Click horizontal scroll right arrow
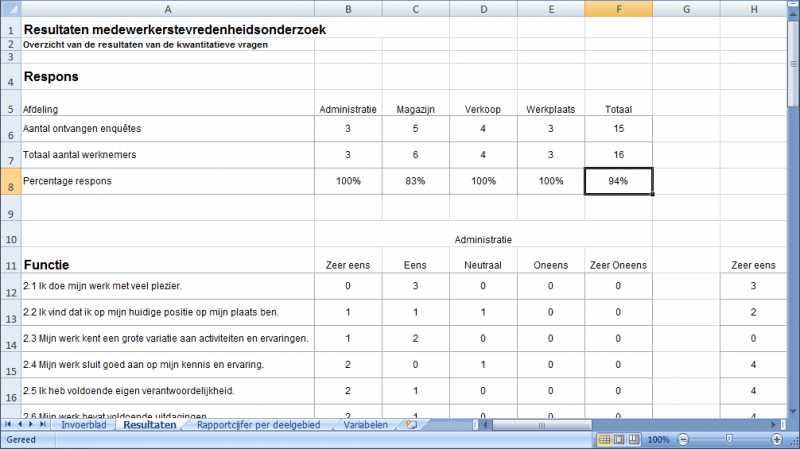The height and width of the screenshot is (449, 800). coord(774,425)
